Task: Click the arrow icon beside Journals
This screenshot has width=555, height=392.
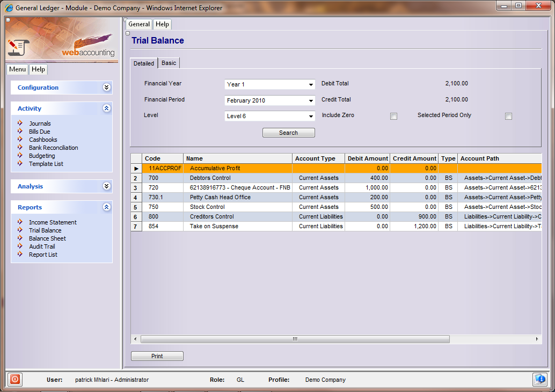Action: [20, 124]
